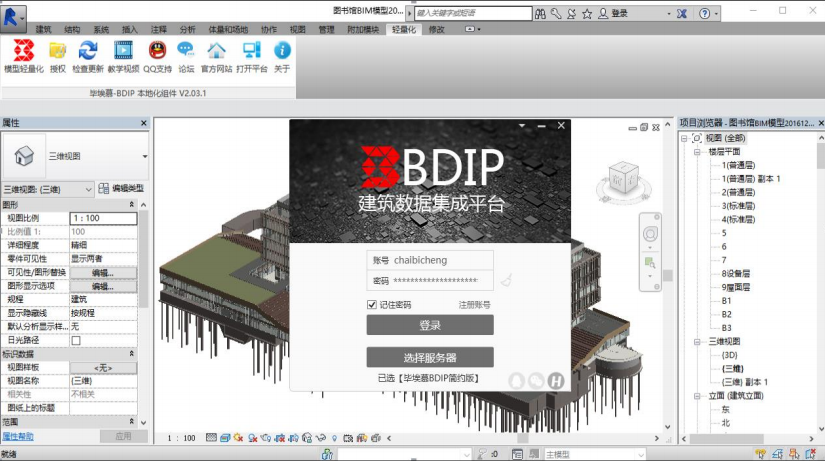Open the help question mark icon
Screen dimensions: 825x461
[x=705, y=14]
